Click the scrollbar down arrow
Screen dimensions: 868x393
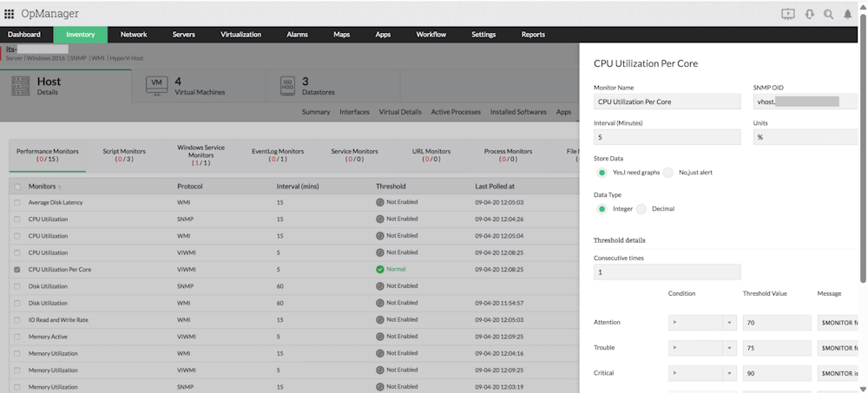click(863, 389)
